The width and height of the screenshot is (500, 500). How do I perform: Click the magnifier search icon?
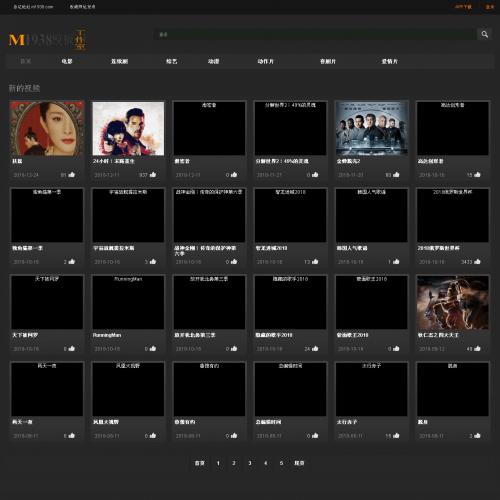point(485,34)
